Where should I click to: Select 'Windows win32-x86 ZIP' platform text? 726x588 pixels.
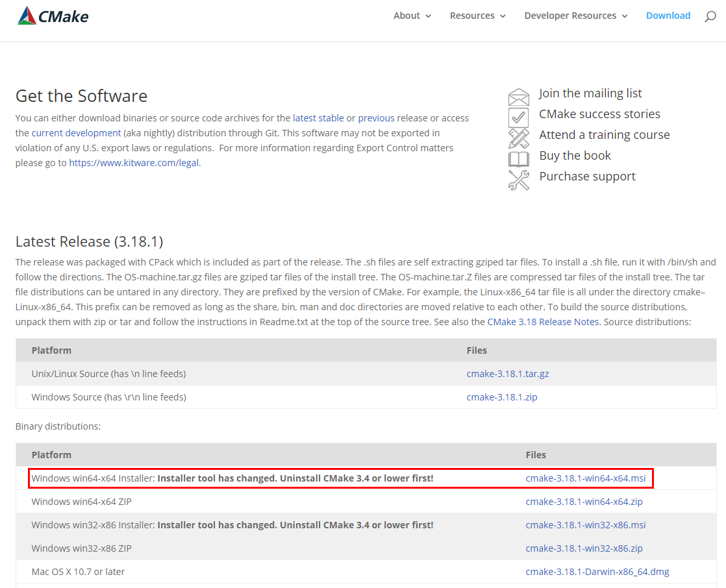pos(81,548)
